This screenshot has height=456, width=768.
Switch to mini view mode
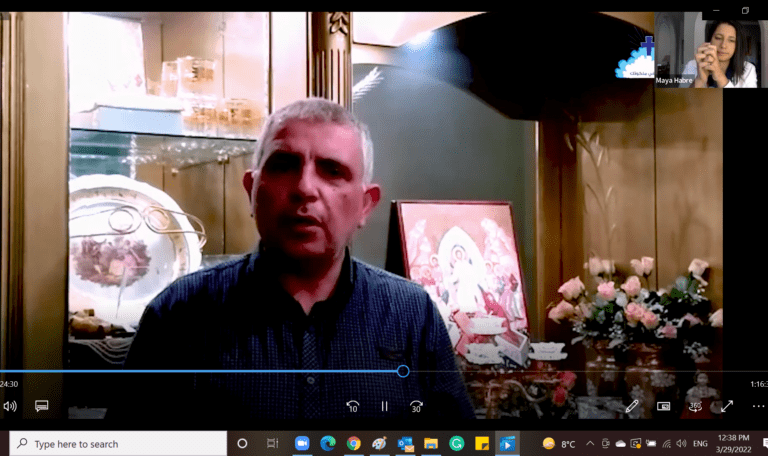(664, 406)
